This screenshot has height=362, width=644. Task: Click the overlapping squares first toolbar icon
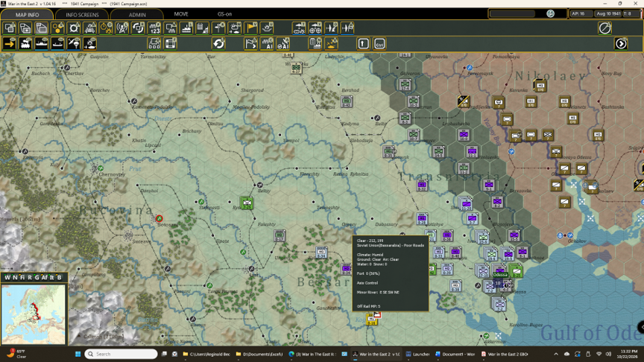(10, 28)
